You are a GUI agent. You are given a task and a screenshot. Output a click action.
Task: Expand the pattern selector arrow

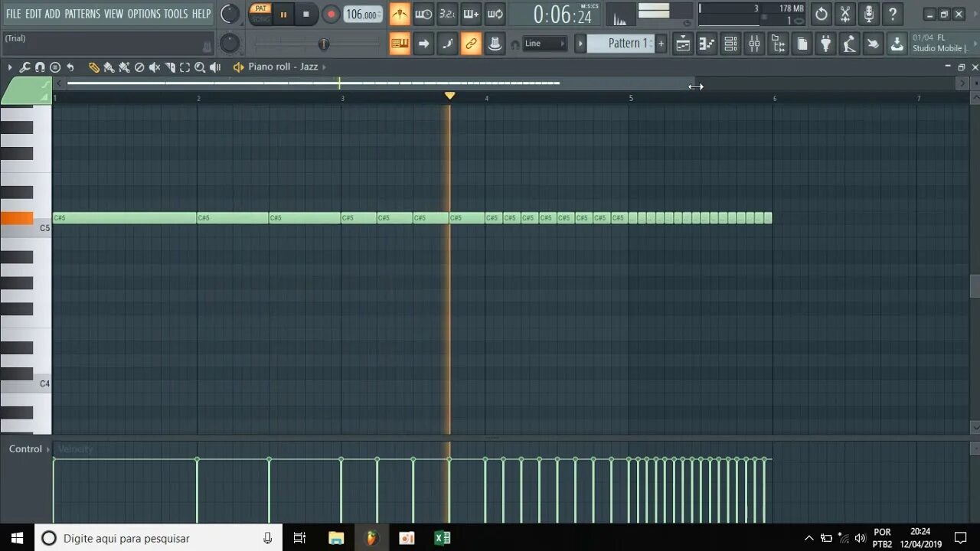pyautogui.click(x=580, y=44)
